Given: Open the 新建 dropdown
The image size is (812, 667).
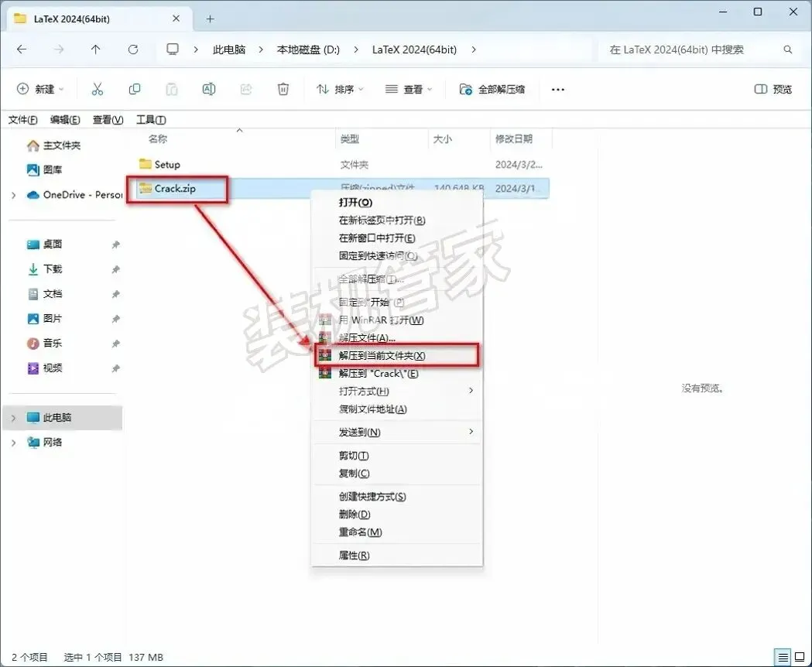Looking at the screenshot, I should (x=40, y=89).
